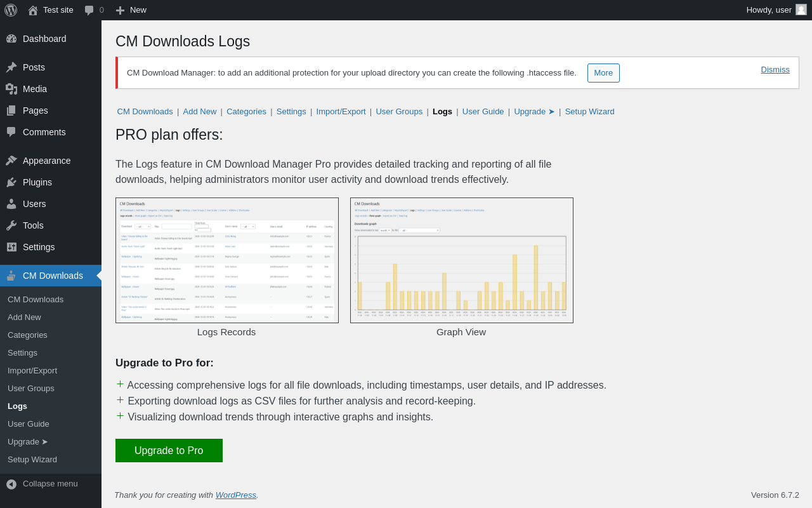The width and height of the screenshot is (812, 508).
Task: Click New label in admin bar
Action: 138,10
